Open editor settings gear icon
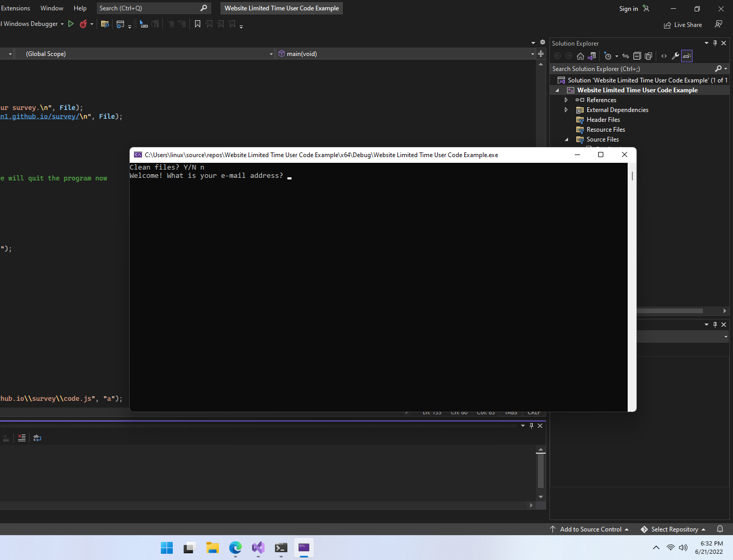 point(543,43)
